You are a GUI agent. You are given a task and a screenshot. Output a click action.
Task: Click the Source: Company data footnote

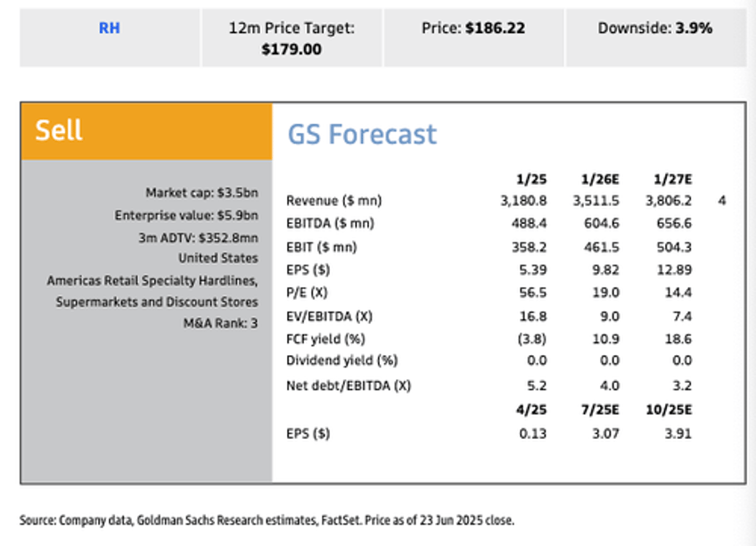pyautogui.click(x=267, y=520)
